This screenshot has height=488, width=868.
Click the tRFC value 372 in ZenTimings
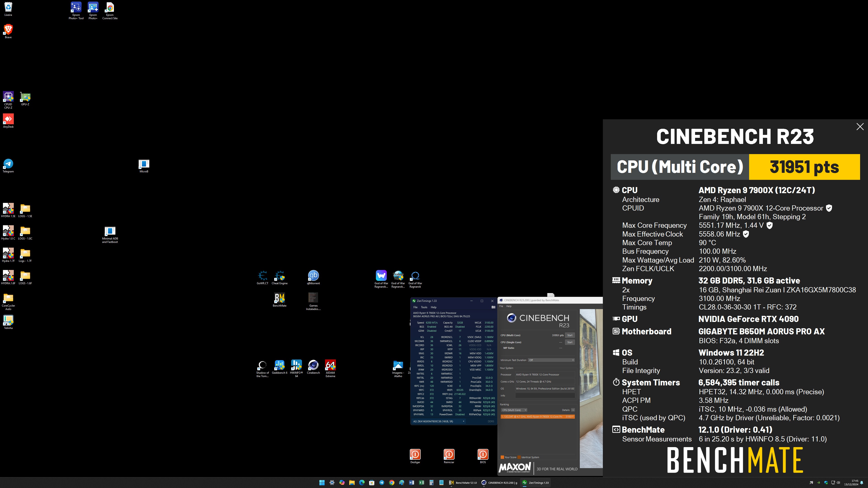click(x=432, y=390)
